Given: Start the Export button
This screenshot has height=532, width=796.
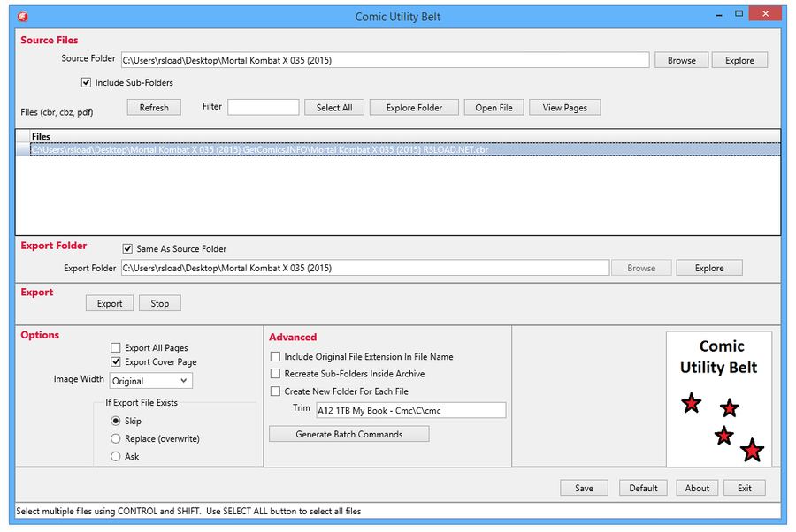Looking at the screenshot, I should pos(110,303).
